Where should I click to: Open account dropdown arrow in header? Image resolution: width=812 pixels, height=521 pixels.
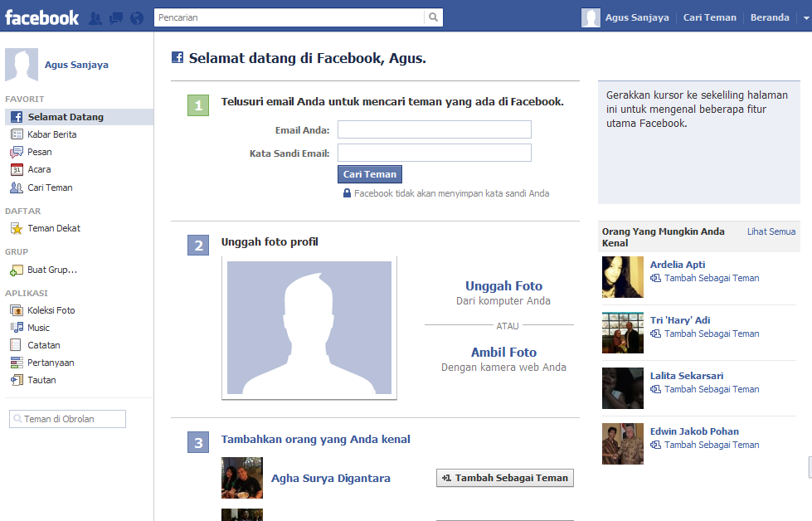[806, 17]
